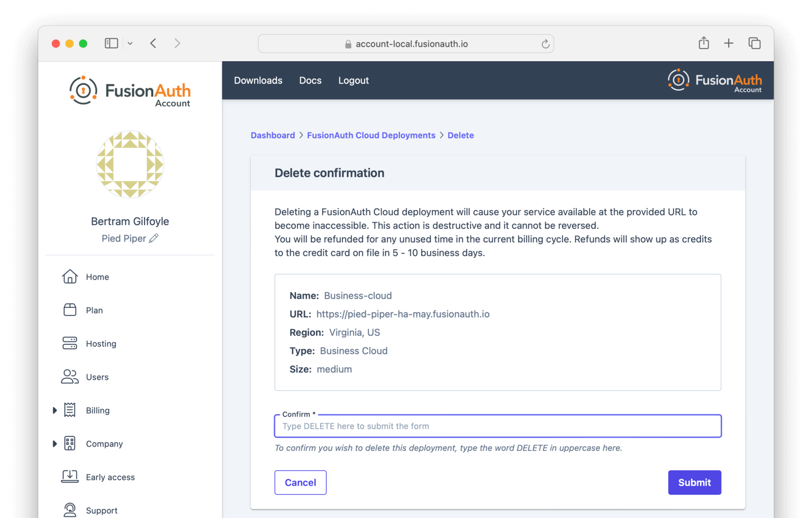Click the Logout link
The image size is (812, 518).
[x=353, y=80]
